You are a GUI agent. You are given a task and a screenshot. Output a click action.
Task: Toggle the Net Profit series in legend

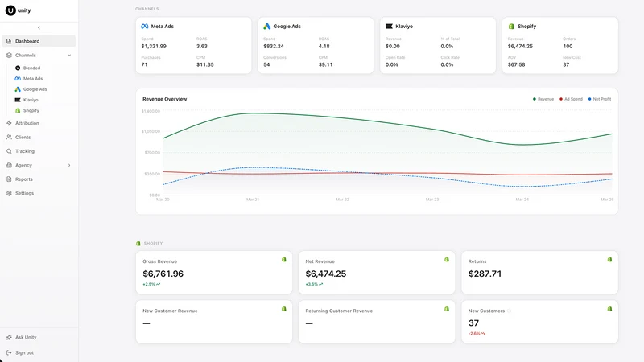click(600, 99)
